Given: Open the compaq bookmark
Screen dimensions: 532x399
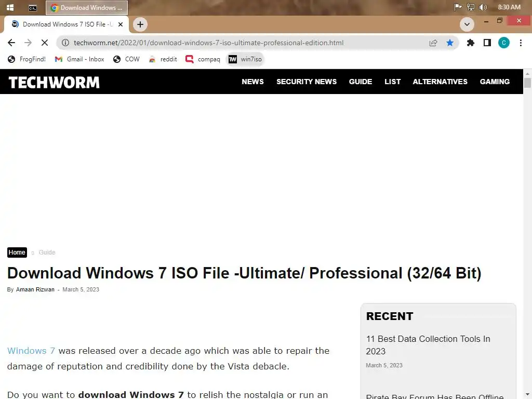Looking at the screenshot, I should coord(203,59).
